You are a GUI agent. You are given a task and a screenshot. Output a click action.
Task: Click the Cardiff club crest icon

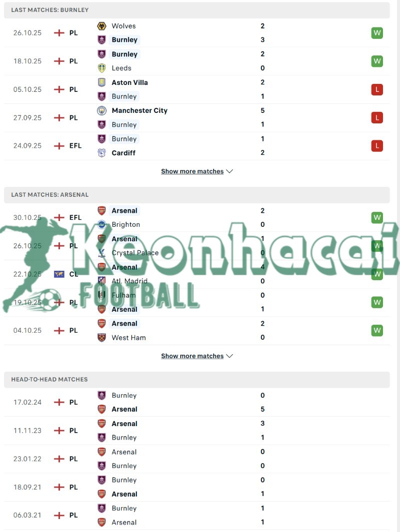click(x=101, y=153)
